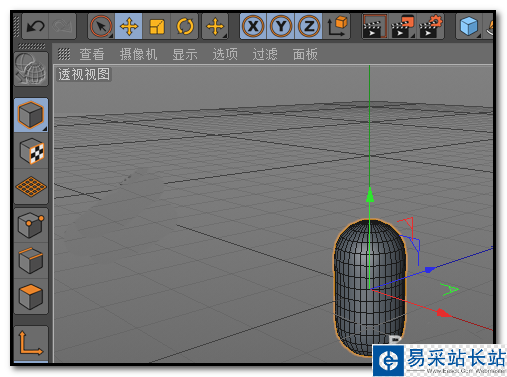This screenshot has width=507, height=377.
Task: Open the 过滤 menu
Action: click(x=265, y=54)
